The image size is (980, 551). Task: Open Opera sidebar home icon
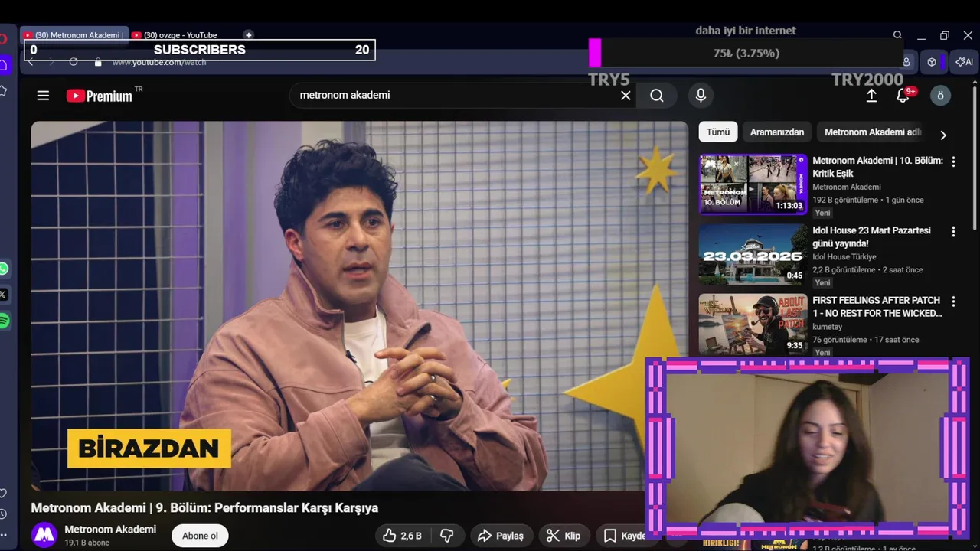tap(3, 65)
